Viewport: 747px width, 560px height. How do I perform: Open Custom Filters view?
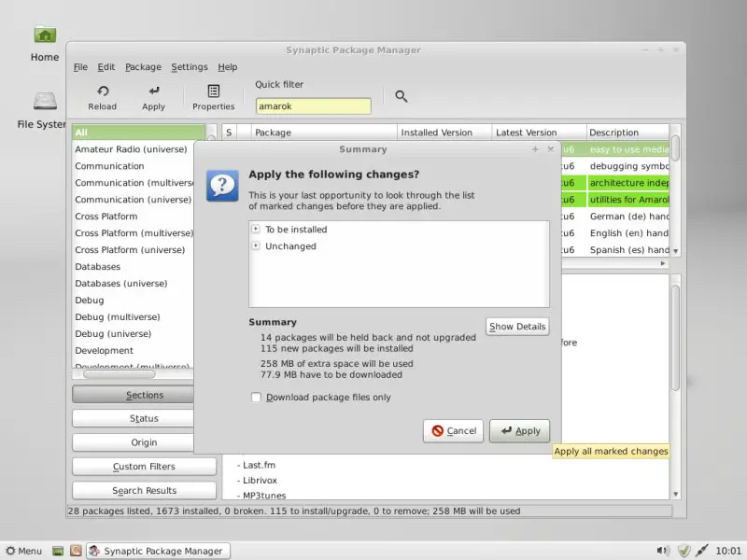pos(145,467)
